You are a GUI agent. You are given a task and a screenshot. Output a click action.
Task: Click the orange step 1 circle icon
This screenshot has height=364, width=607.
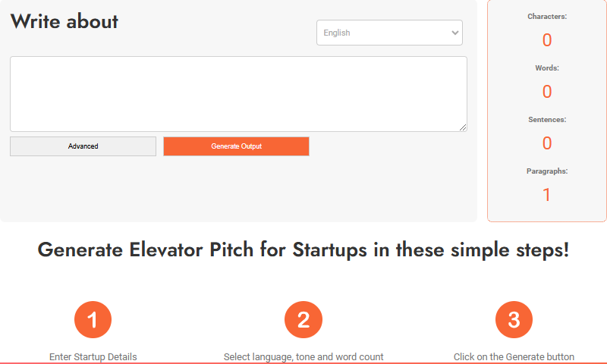click(93, 319)
